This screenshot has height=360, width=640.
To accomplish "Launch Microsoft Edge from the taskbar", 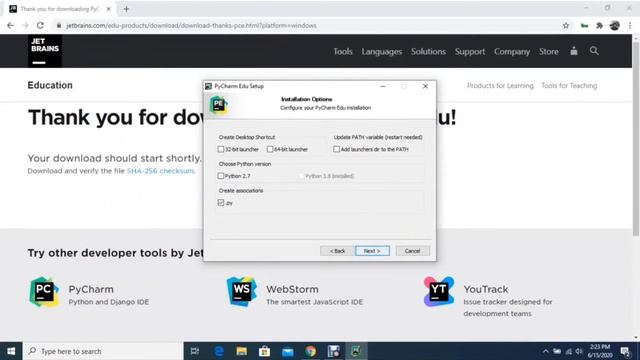I will point(219,351).
